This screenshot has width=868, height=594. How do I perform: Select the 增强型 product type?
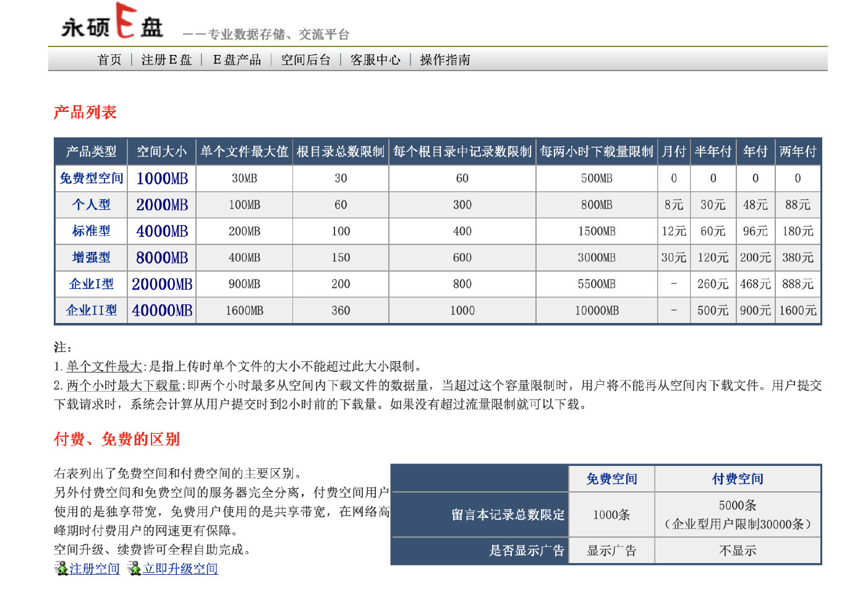click(x=91, y=257)
